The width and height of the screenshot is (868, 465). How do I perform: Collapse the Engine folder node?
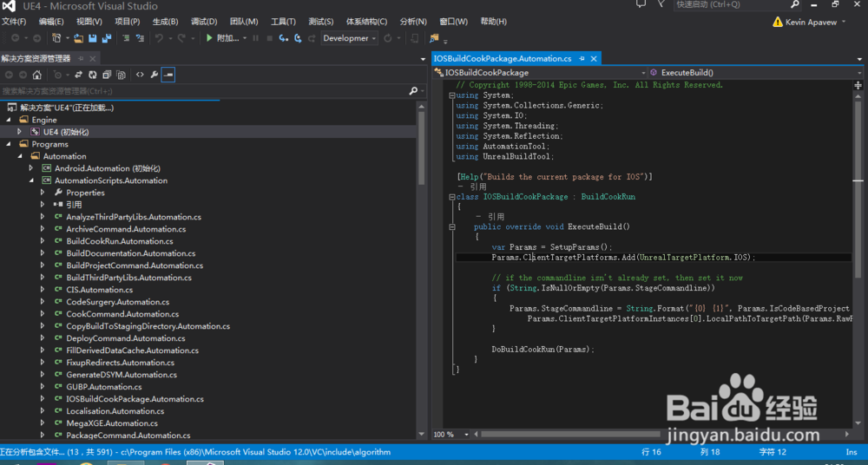coord(9,120)
